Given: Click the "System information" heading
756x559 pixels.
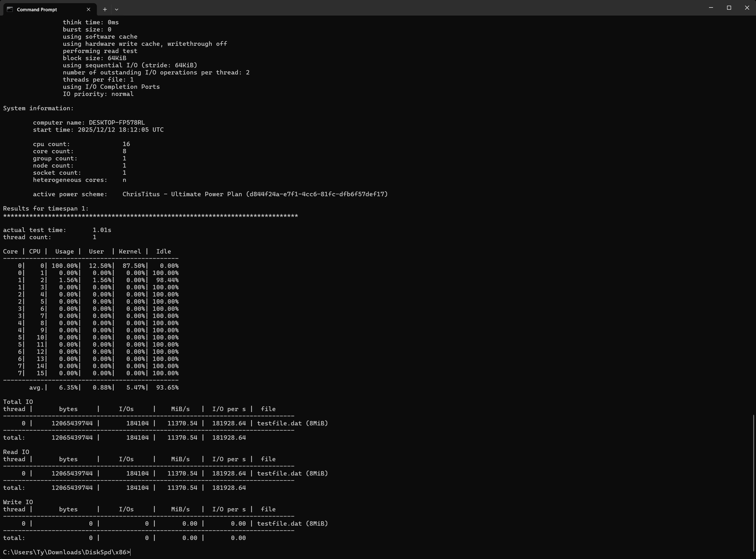Looking at the screenshot, I should tap(38, 109).
